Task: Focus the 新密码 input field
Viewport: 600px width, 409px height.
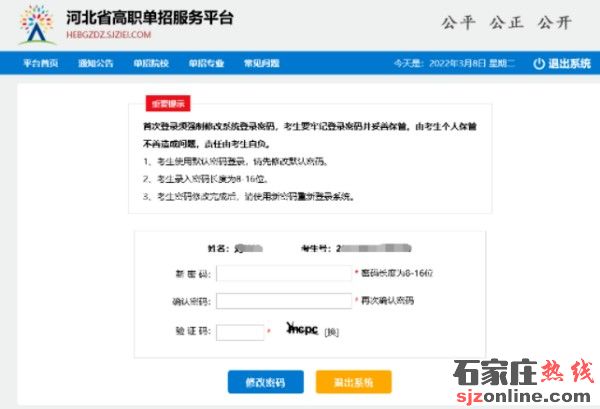Action: coord(284,273)
